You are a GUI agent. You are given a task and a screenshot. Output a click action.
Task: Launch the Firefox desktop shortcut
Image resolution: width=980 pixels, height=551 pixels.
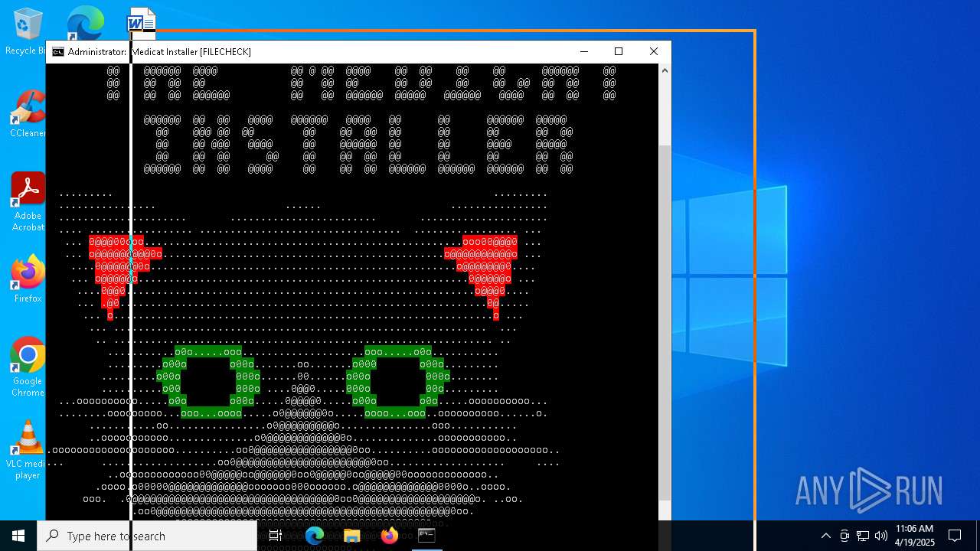point(28,279)
